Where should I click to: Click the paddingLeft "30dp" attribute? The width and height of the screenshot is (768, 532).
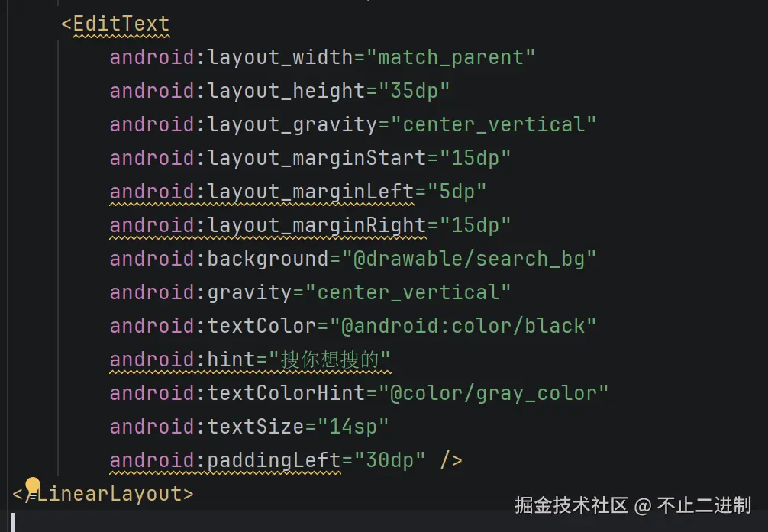pyautogui.click(x=267, y=460)
